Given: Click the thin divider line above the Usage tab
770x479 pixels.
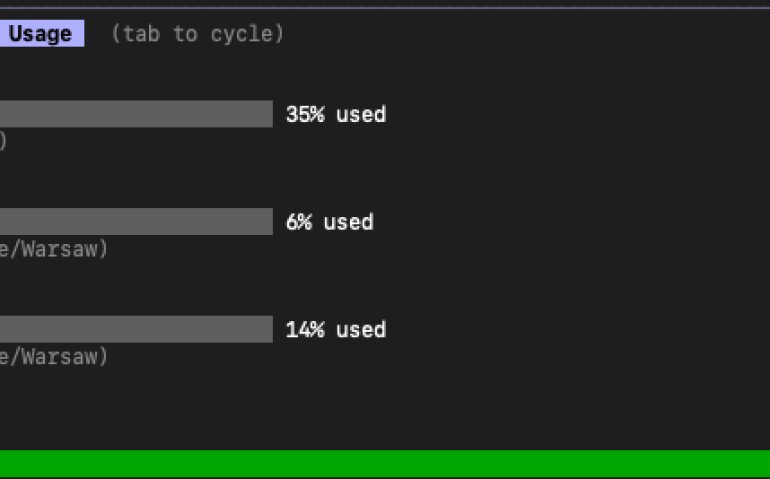Looking at the screenshot, I should point(385,8).
